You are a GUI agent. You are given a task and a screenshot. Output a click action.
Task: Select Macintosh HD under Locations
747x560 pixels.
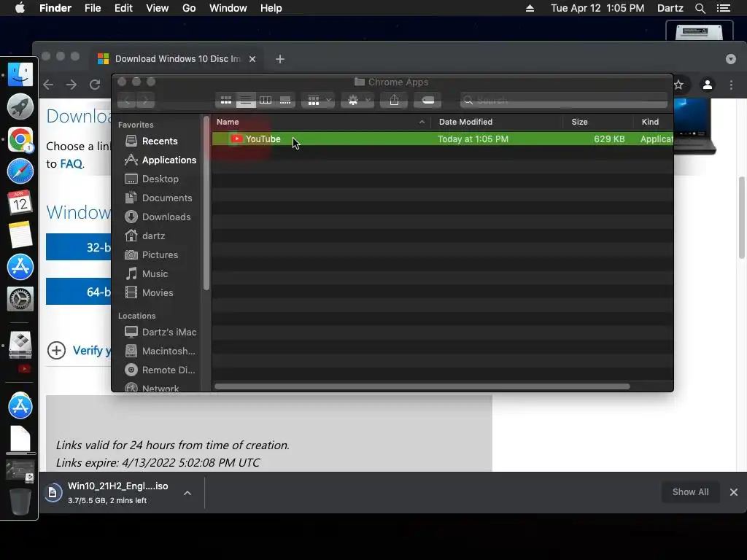(x=159, y=351)
